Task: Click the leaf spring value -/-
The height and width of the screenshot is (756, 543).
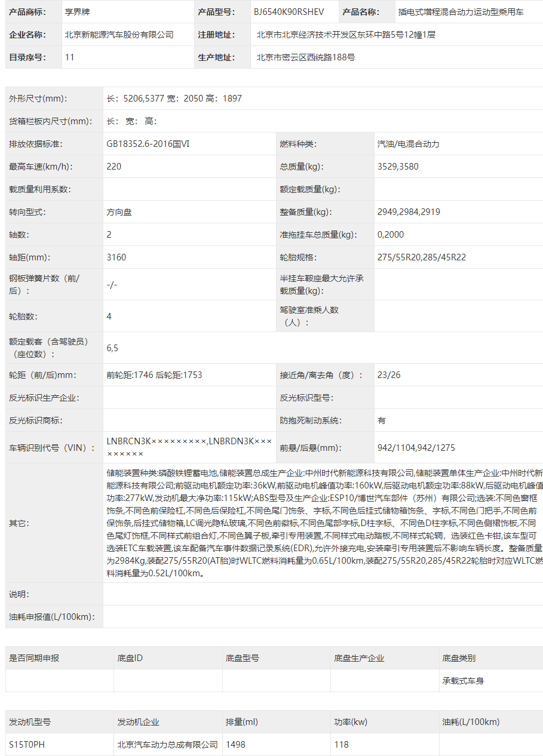Action: coord(112,284)
